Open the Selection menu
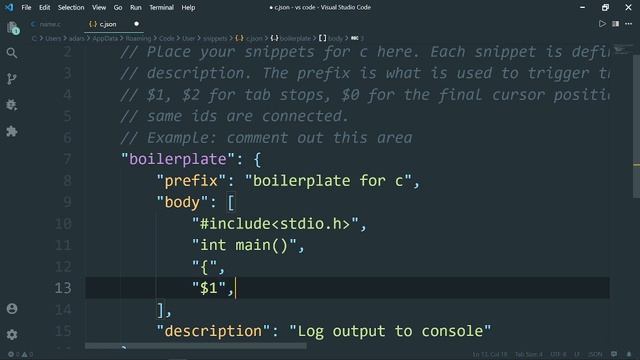 click(71, 7)
